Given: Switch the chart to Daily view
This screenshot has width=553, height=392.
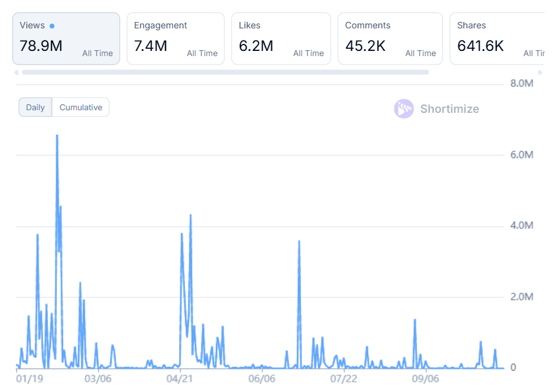Looking at the screenshot, I should pyautogui.click(x=35, y=108).
